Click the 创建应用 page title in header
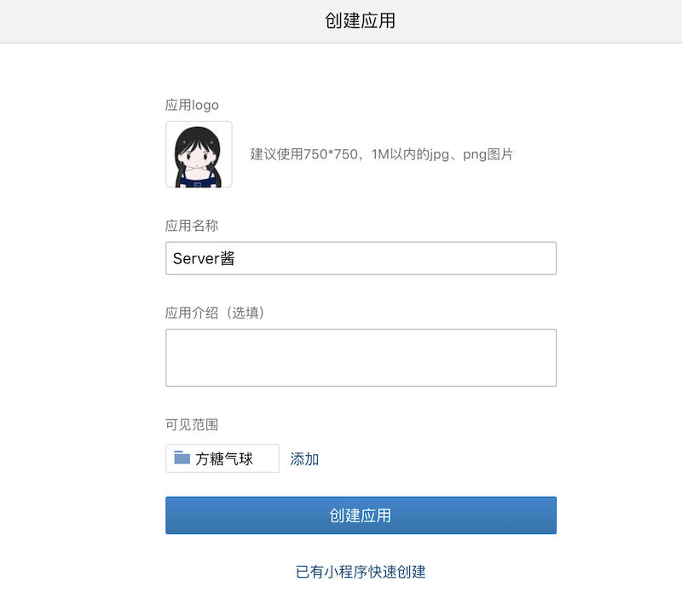Screen dimensions: 682x616 [360, 20]
